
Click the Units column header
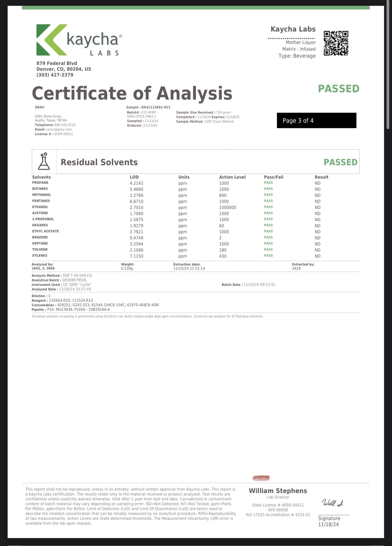(184, 177)
